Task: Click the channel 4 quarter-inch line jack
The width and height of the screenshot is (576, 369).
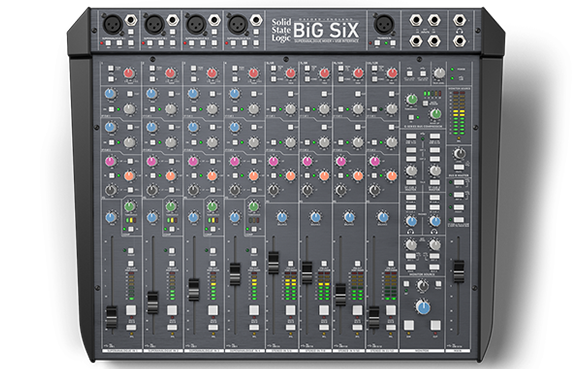Action: point(256,20)
